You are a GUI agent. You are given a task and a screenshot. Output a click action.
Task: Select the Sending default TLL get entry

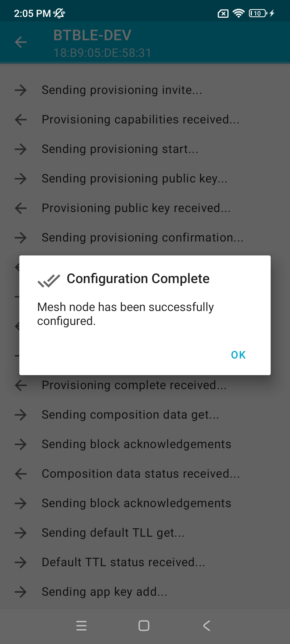point(113,533)
